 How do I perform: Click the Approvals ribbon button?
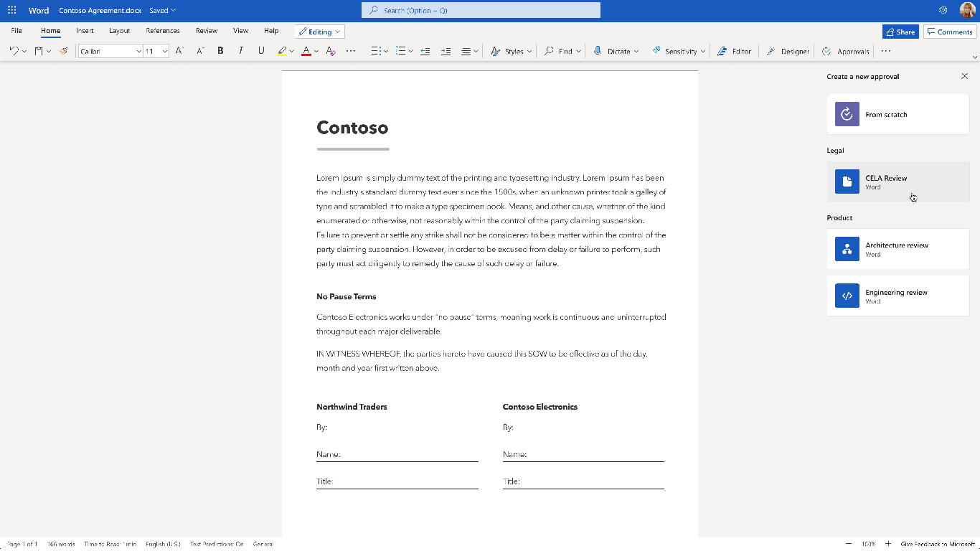[845, 51]
